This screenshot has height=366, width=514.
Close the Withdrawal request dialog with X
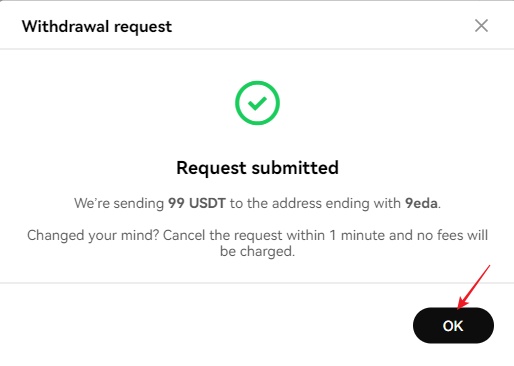tap(481, 26)
